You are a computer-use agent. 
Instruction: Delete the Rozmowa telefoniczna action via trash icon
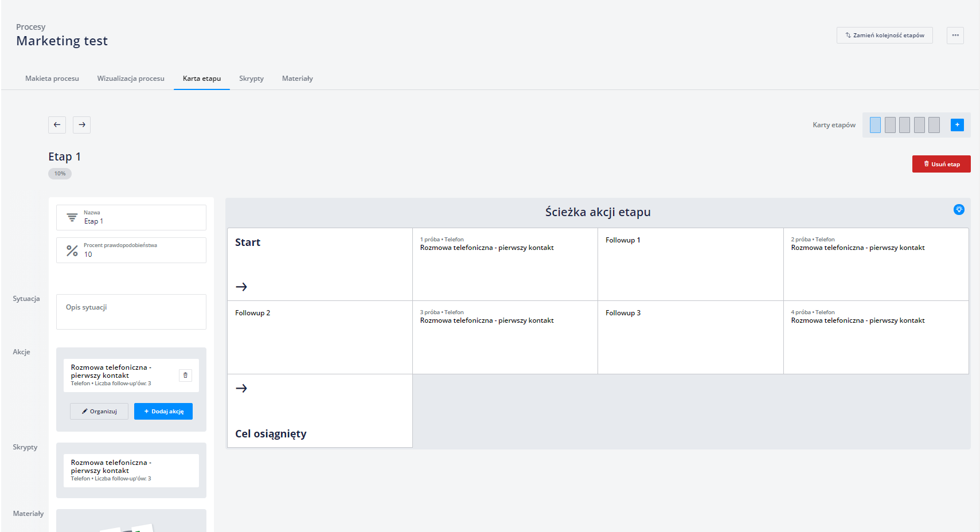pos(185,375)
